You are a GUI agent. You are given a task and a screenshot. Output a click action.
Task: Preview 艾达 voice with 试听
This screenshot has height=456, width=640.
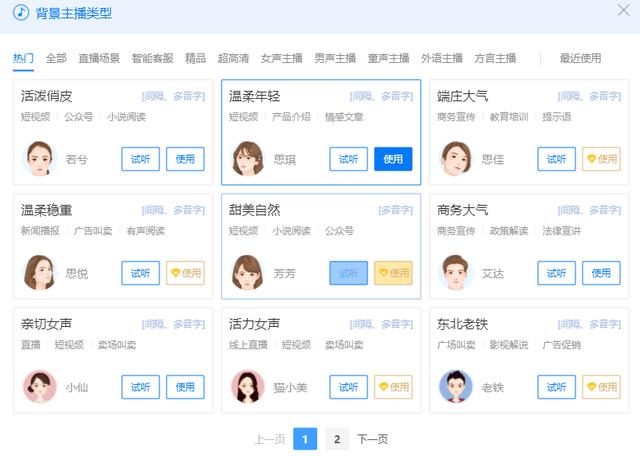click(557, 273)
